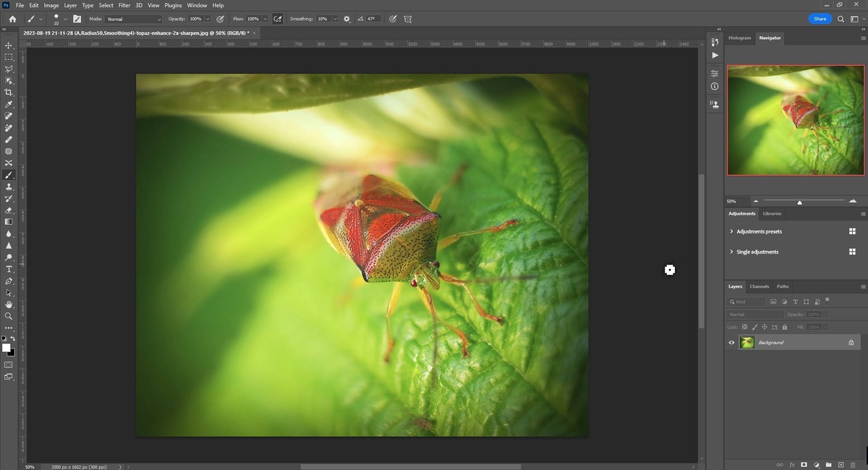Select the Brush tool in the tools panel

(9, 174)
